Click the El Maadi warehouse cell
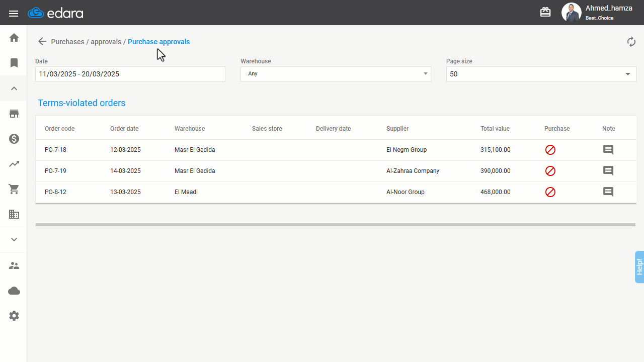 coord(186,192)
